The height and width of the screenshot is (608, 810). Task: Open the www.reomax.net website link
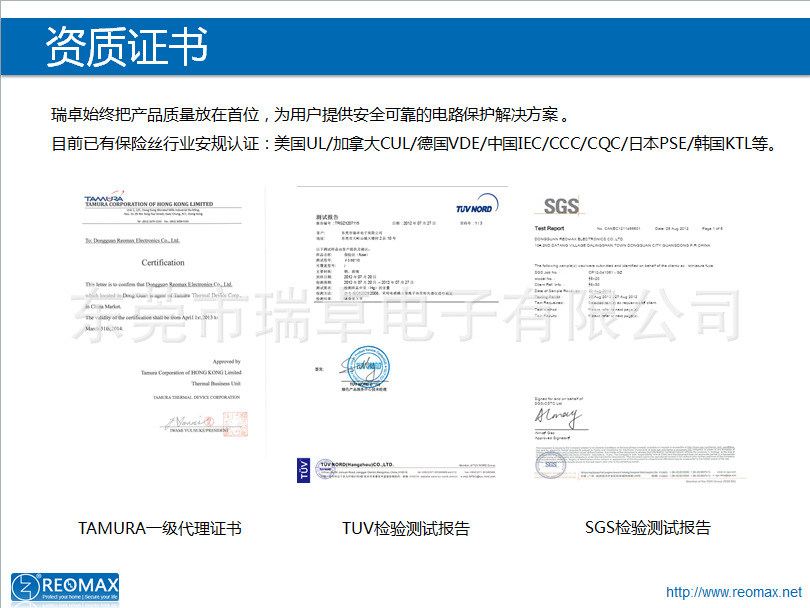[733, 592]
